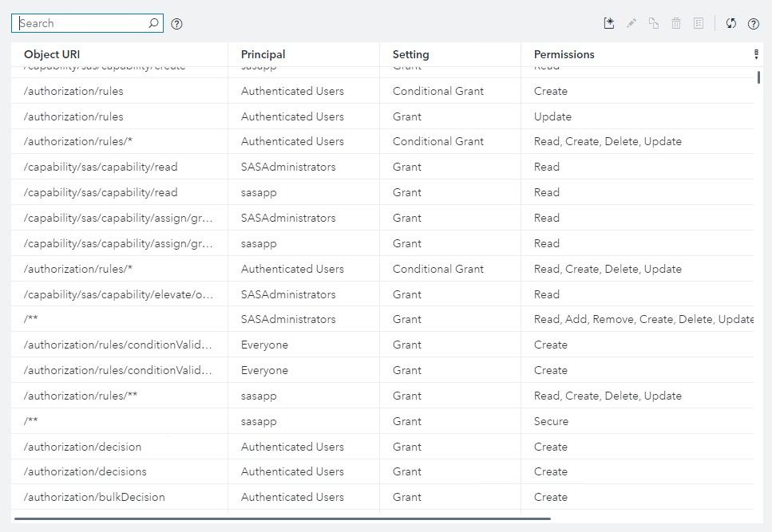Click the Edit rule pencil icon
Screen dimensions: 772x532
pyautogui.click(x=631, y=23)
